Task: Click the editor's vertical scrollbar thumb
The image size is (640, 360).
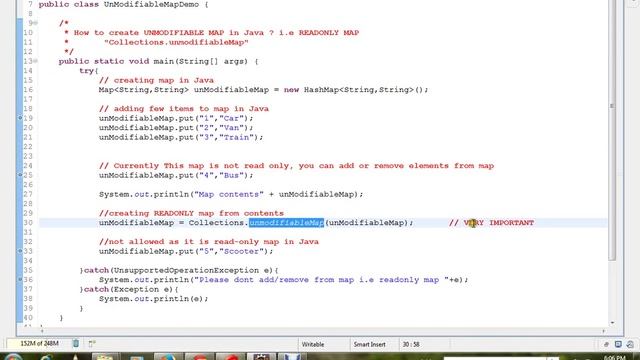Action: coord(612,131)
